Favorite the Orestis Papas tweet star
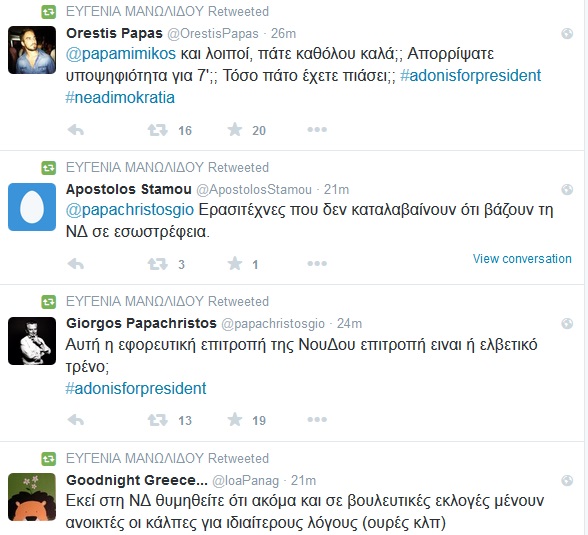 (x=235, y=130)
